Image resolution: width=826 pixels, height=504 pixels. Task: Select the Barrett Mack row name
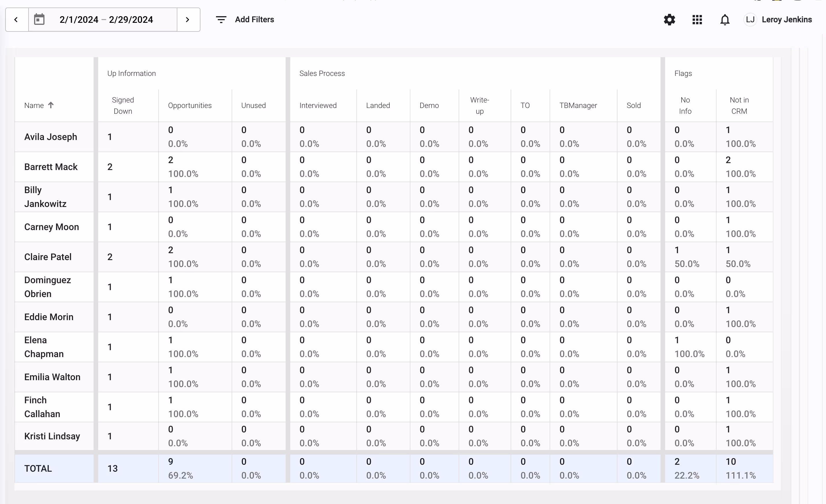point(51,167)
